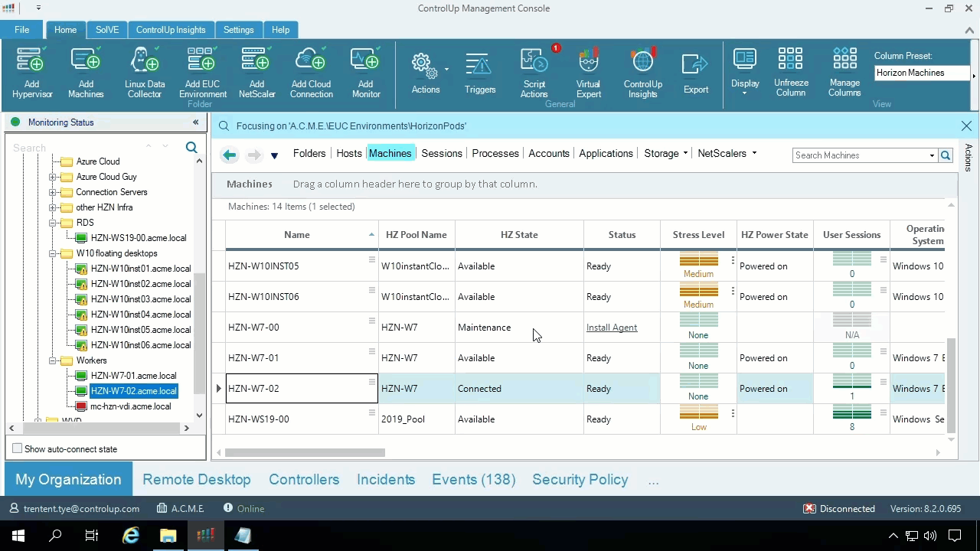980x551 pixels.
Task: Open Add Cloud Connection
Action: pos(311,73)
